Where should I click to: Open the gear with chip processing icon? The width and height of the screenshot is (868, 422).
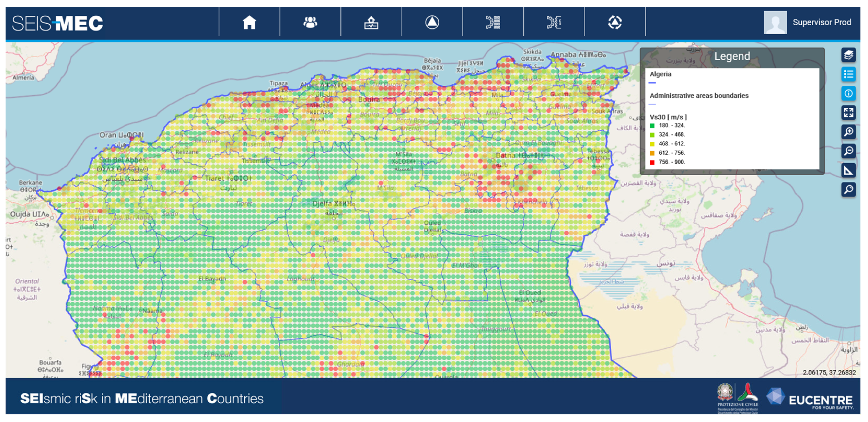pos(554,23)
